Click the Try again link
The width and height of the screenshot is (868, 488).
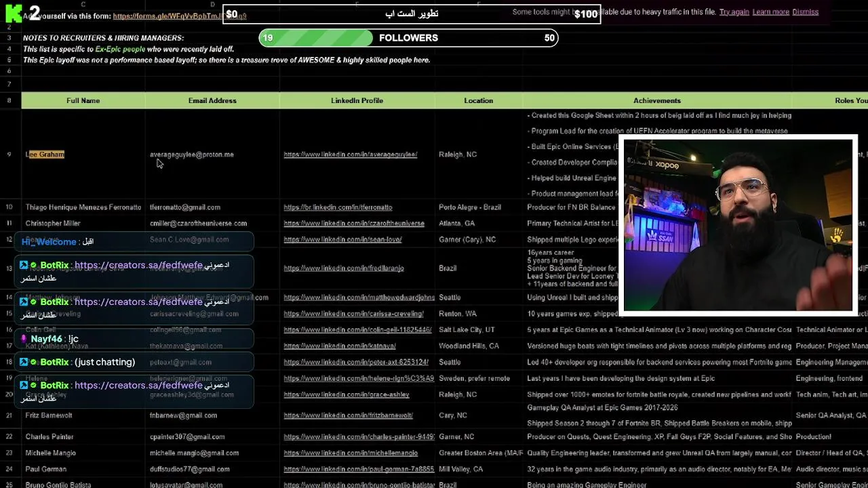734,12
